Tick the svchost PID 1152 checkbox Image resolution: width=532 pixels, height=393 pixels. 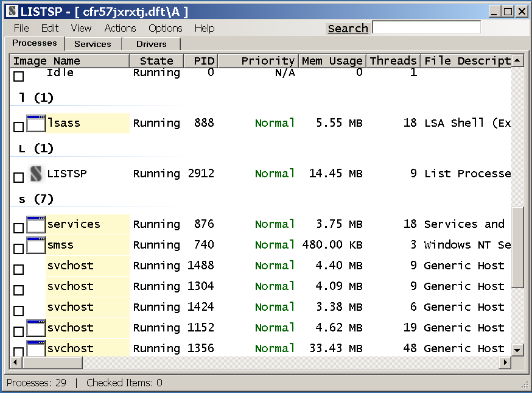[x=19, y=331]
